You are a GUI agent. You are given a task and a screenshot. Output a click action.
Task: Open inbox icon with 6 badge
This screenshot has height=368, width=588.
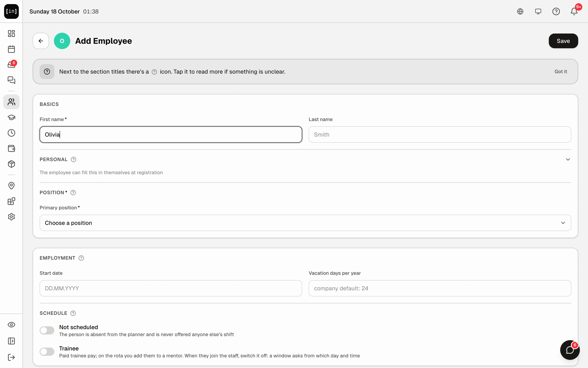pyautogui.click(x=11, y=64)
